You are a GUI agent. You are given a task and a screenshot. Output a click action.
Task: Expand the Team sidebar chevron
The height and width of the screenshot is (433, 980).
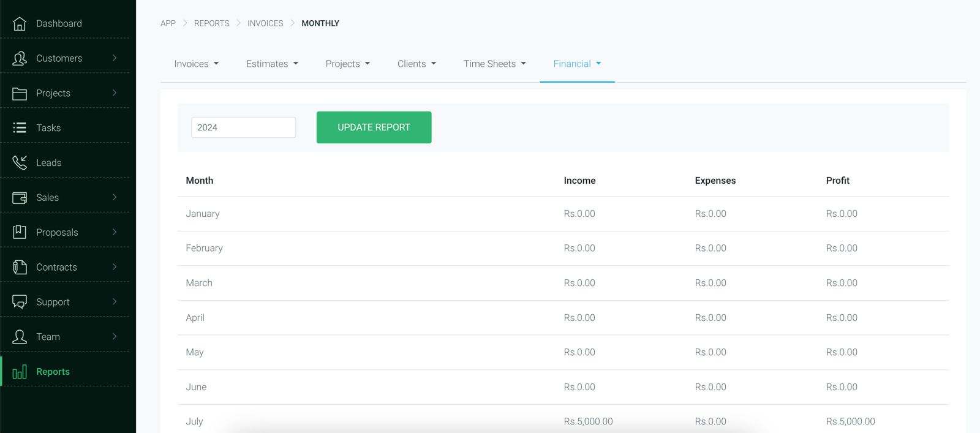coord(115,336)
